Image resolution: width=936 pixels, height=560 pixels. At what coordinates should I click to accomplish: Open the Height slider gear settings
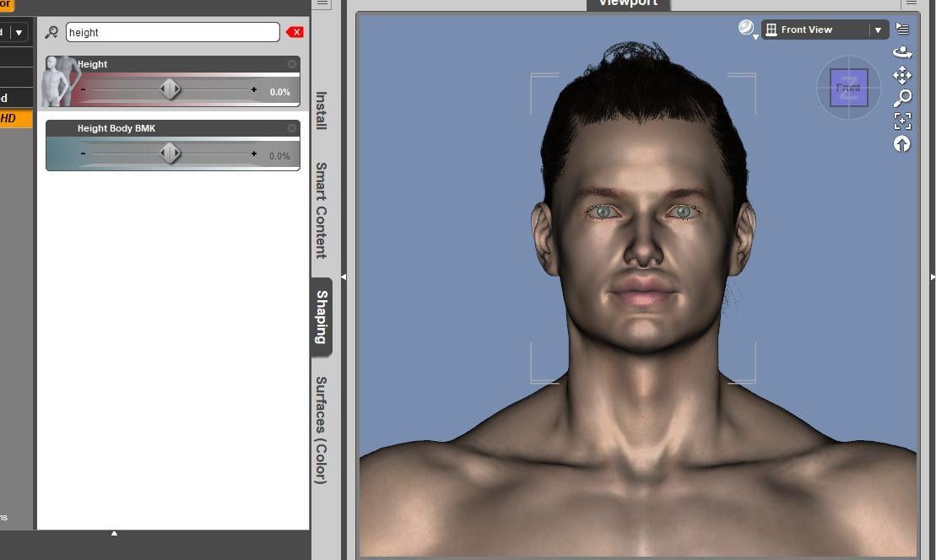(x=291, y=64)
